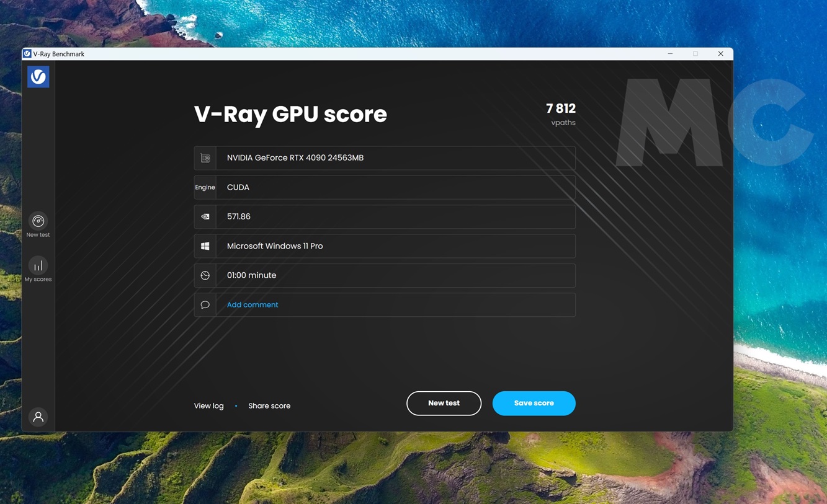Select Share score
This screenshot has width=827, height=504.
point(269,406)
